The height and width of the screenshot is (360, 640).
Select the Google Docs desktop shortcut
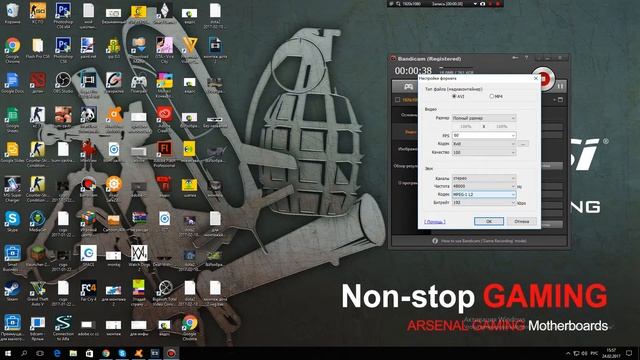(12, 82)
